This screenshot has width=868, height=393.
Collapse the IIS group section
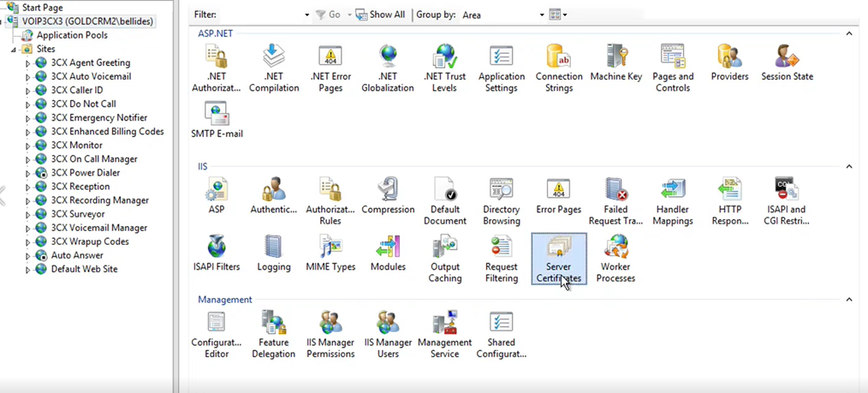pyautogui.click(x=849, y=166)
